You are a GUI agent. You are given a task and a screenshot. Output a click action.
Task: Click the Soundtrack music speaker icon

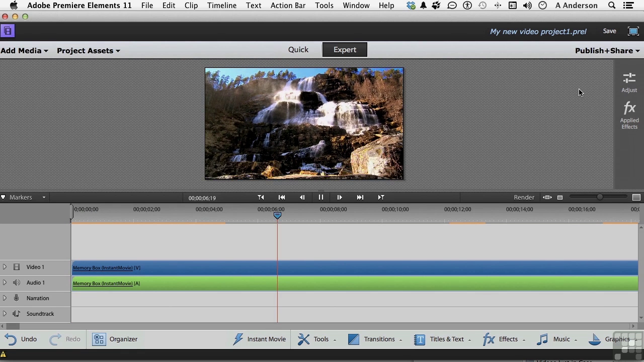point(17,314)
